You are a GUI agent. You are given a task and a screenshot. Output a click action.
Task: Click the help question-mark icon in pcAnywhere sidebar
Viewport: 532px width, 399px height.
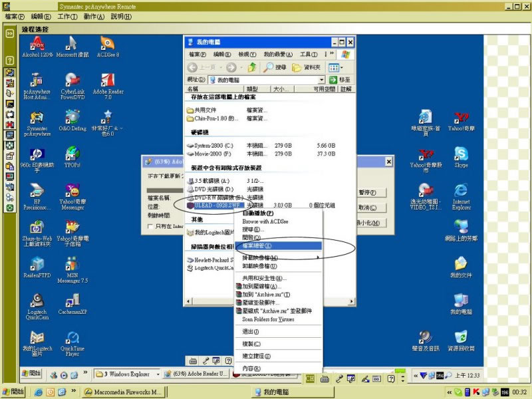[10, 61]
